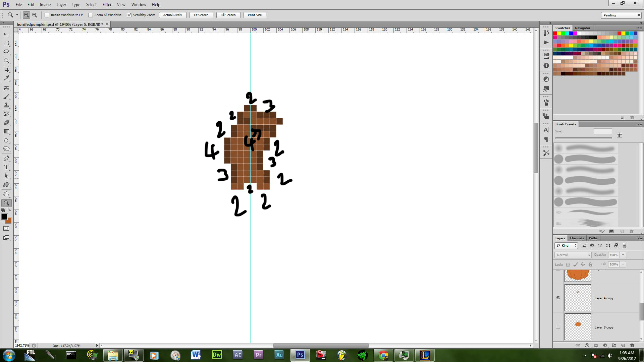The image size is (644, 362).
Task: Open the Character panel icon
Action: tap(546, 130)
